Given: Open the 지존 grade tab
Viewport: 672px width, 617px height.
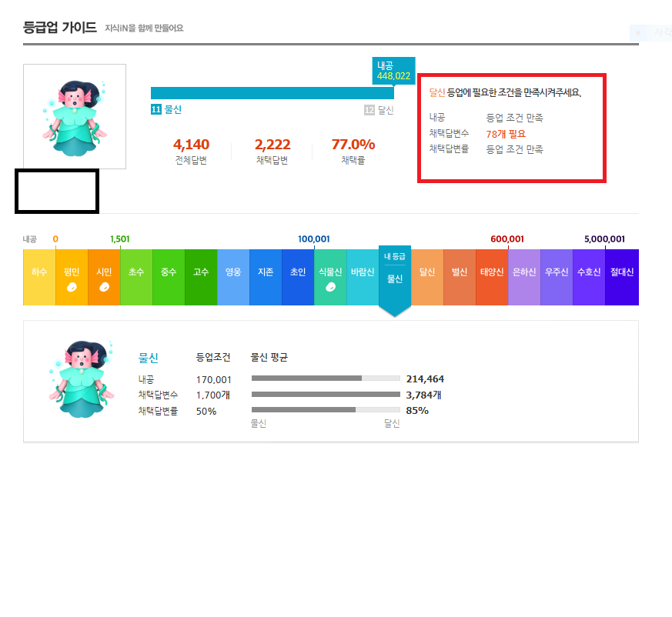Looking at the screenshot, I should tap(266, 277).
